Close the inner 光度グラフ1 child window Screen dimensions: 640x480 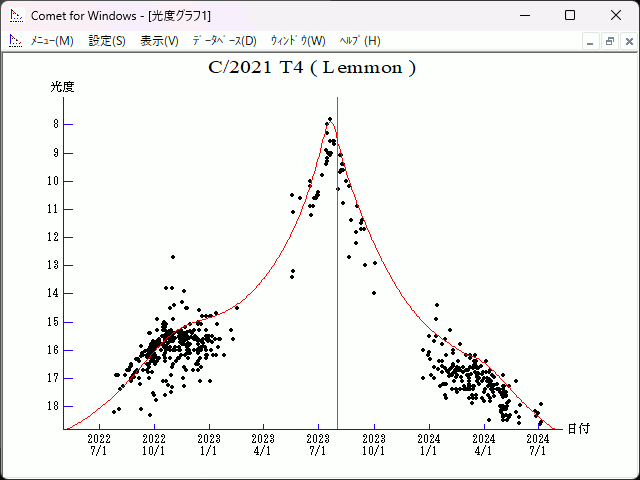pyautogui.click(x=627, y=41)
